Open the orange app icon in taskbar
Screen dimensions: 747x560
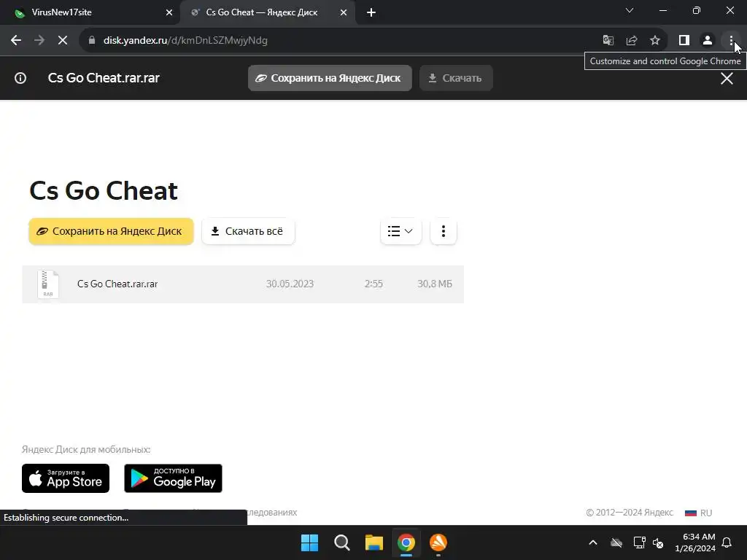438,542
